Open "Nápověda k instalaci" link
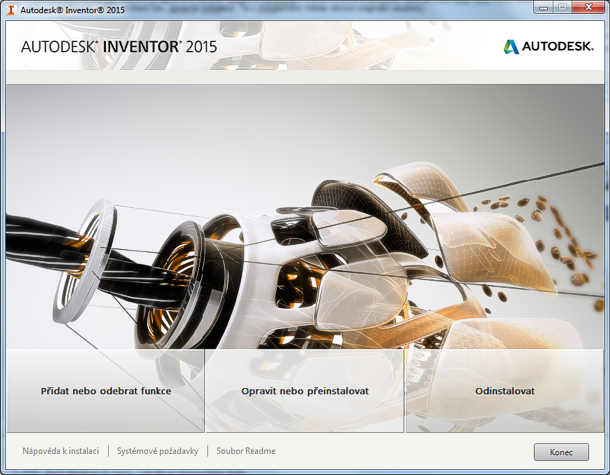The image size is (610, 475). 61,451
